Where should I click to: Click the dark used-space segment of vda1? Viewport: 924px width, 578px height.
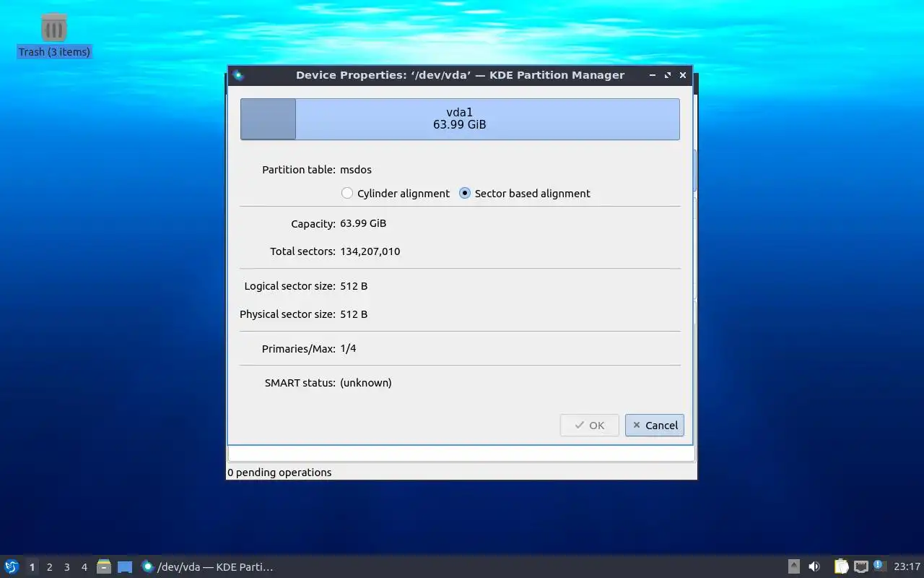point(268,119)
